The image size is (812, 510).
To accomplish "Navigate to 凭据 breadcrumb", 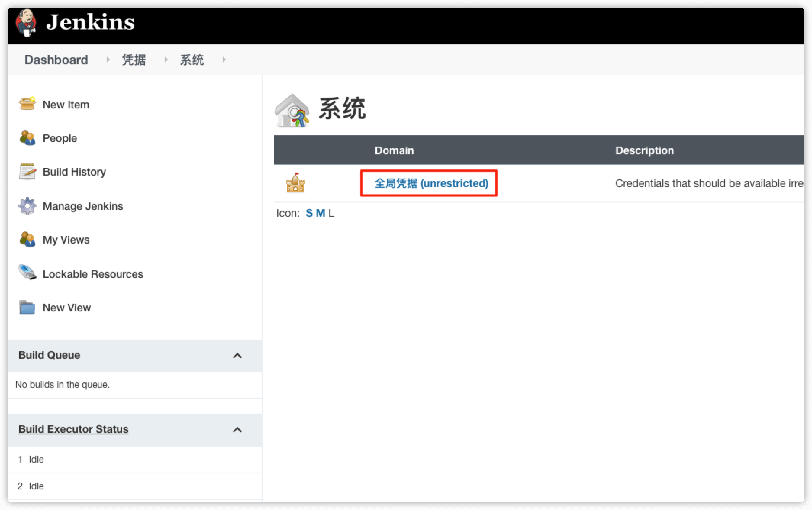I will (x=134, y=60).
